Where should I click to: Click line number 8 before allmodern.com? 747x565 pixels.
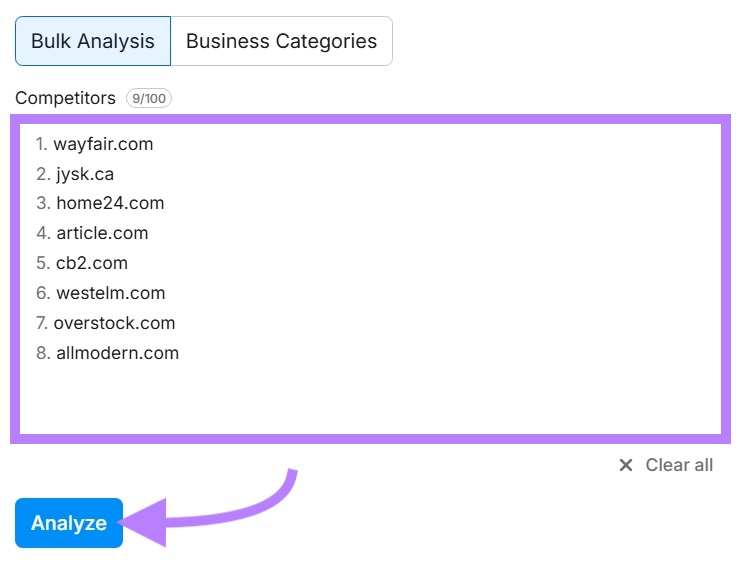click(x=42, y=353)
